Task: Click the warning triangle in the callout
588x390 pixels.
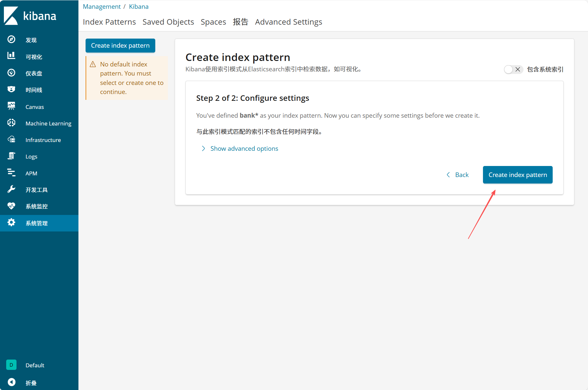Action: point(93,65)
